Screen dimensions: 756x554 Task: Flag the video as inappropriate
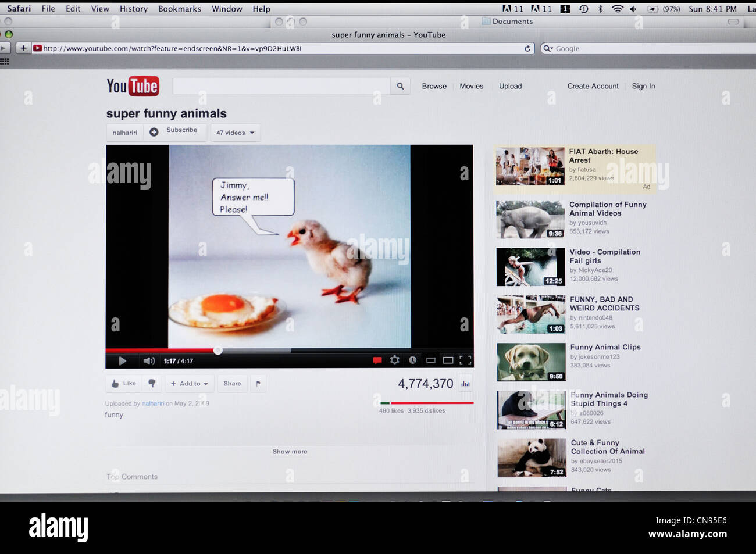pyautogui.click(x=258, y=384)
